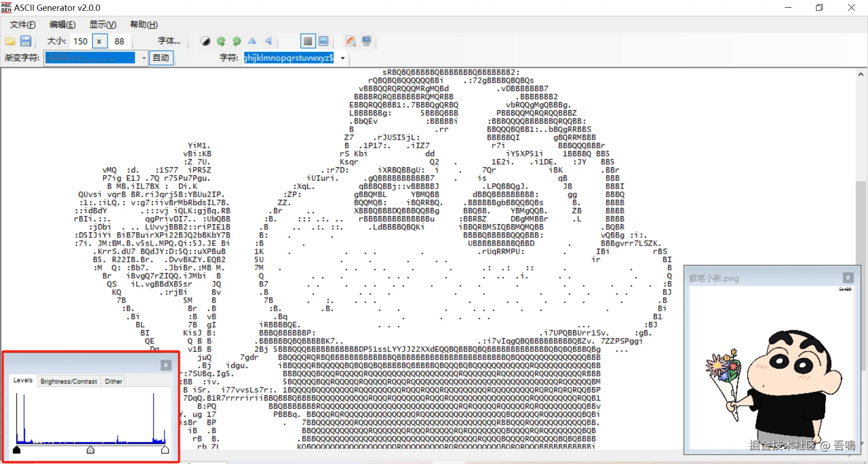Restore down the ASCII Generator window
Viewport: 868px width, 464px height.
coord(819,8)
